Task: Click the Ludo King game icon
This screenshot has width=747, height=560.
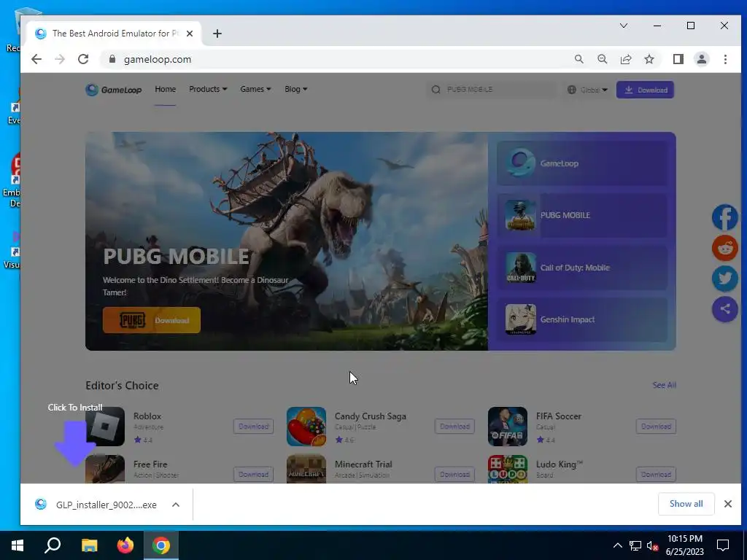Action: 508,469
